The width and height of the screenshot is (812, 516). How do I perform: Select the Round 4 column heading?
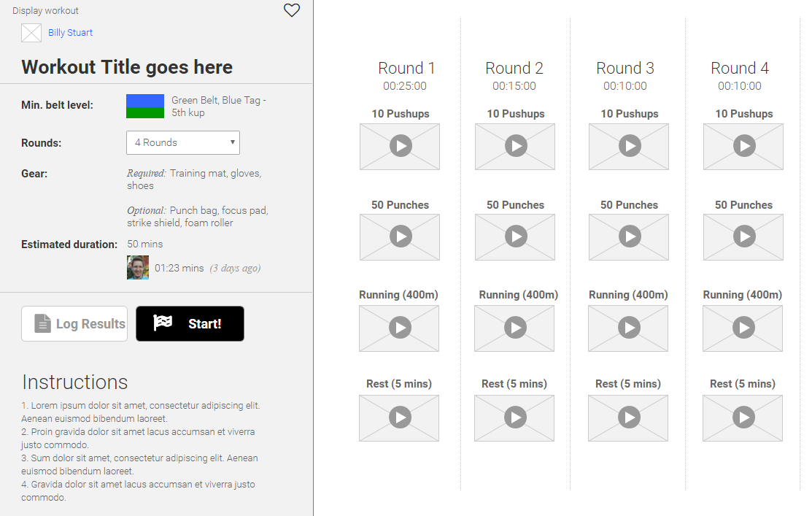click(x=740, y=68)
